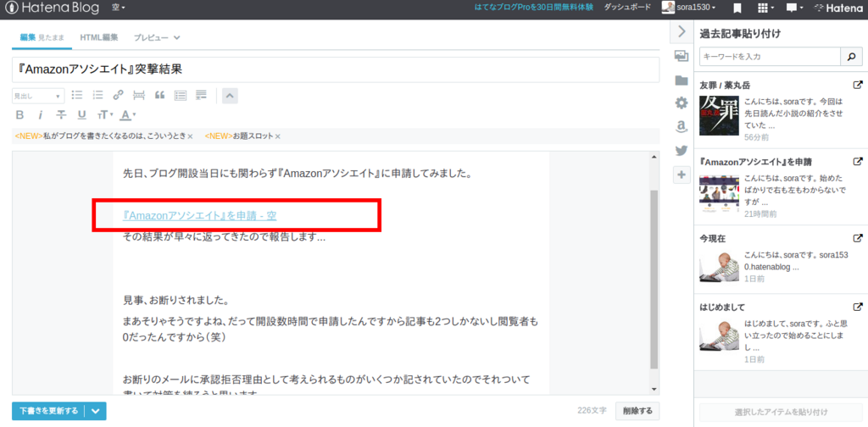
Task: Toggle strikethrough formatting
Action: click(61, 115)
